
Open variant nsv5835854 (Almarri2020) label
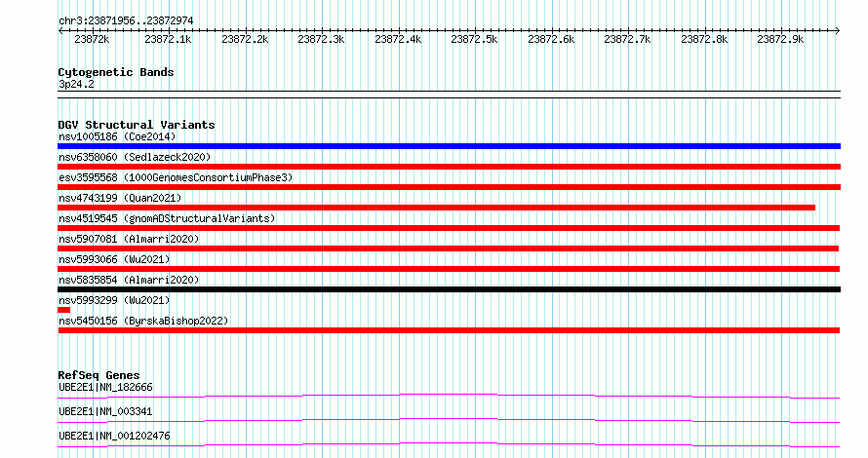tap(129, 280)
